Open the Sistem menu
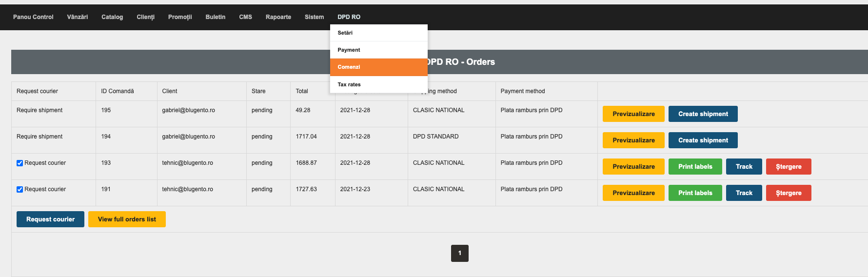 pos(314,17)
